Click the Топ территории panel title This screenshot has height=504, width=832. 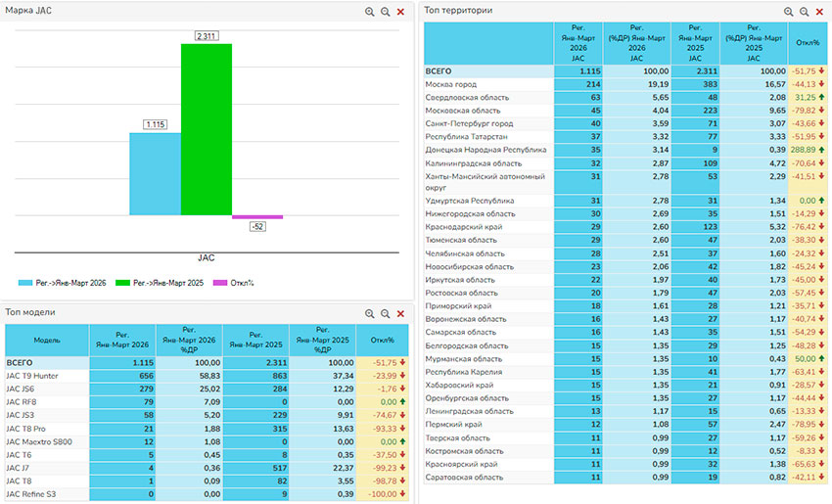(458, 10)
